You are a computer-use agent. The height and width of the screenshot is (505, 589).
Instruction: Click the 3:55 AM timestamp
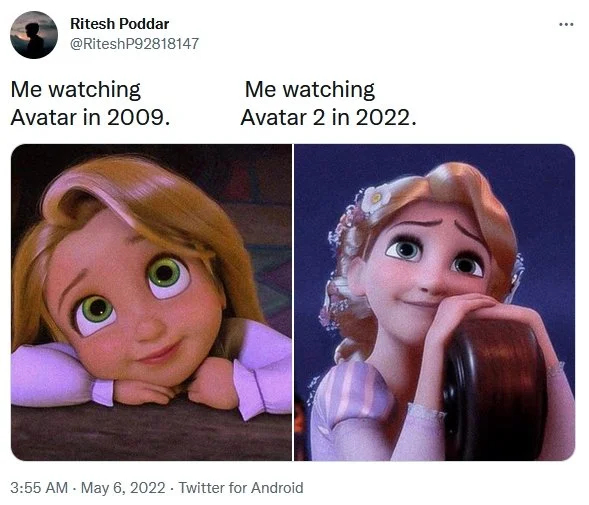(x=39, y=488)
